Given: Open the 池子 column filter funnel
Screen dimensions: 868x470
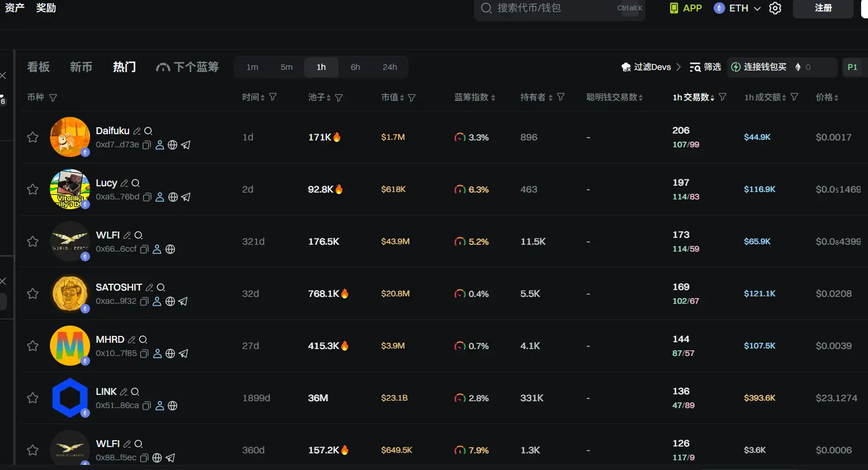Looking at the screenshot, I should 339,98.
